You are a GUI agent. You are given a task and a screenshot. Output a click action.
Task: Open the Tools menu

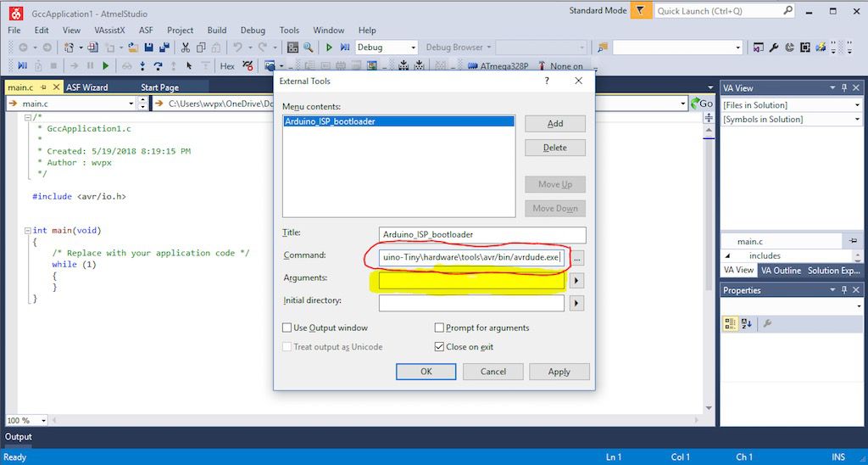tap(289, 31)
